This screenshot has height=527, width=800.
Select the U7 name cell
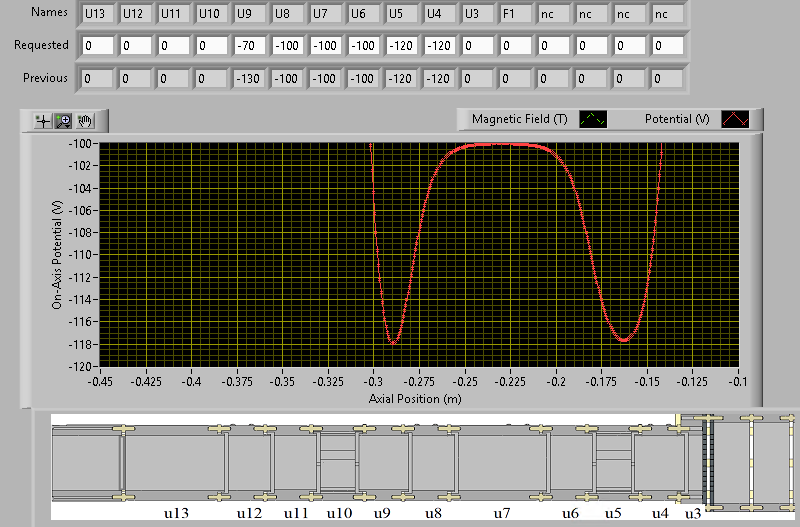[x=326, y=14]
